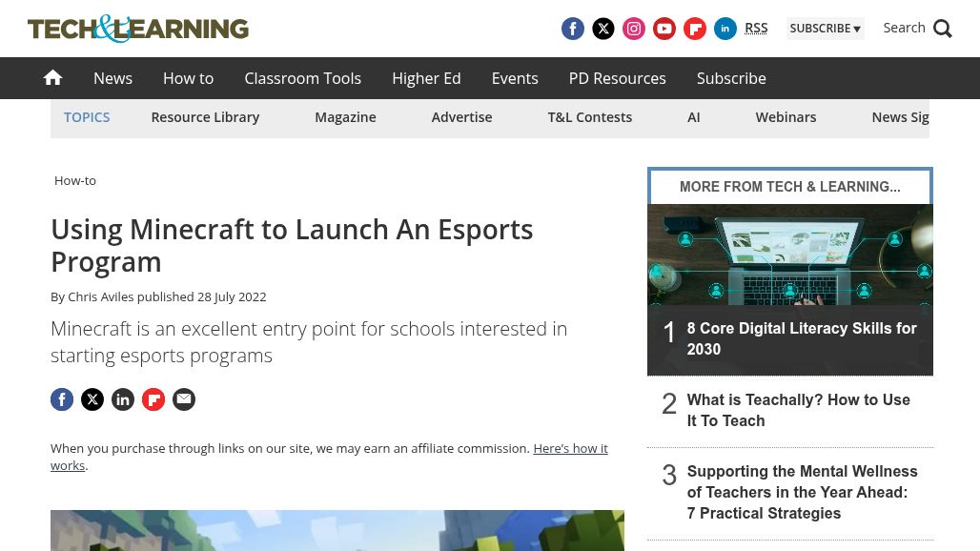980x551 pixels.
Task: Open the PD Resources menu item
Action: point(618,78)
